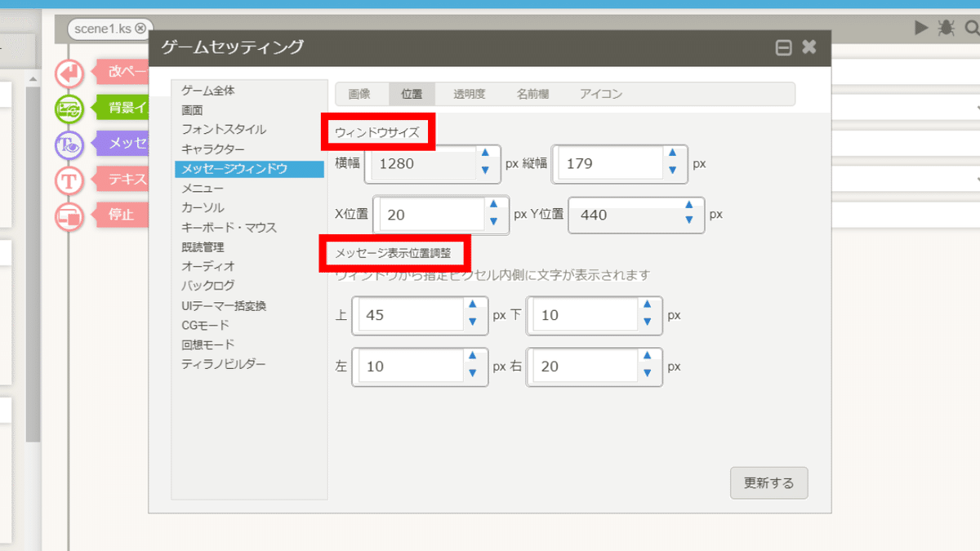The image size is (980, 551).
Task: Click the bug debug icon in top toolbar
Action: pyautogui.click(x=947, y=28)
